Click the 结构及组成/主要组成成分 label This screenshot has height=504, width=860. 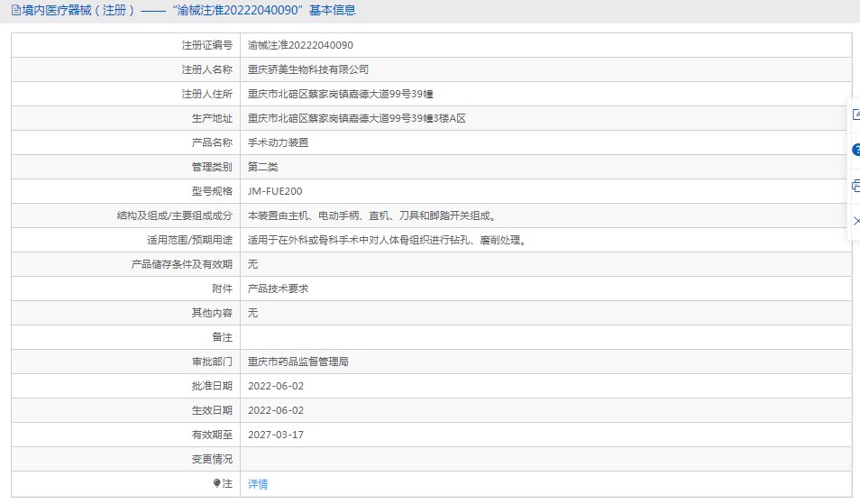175,215
